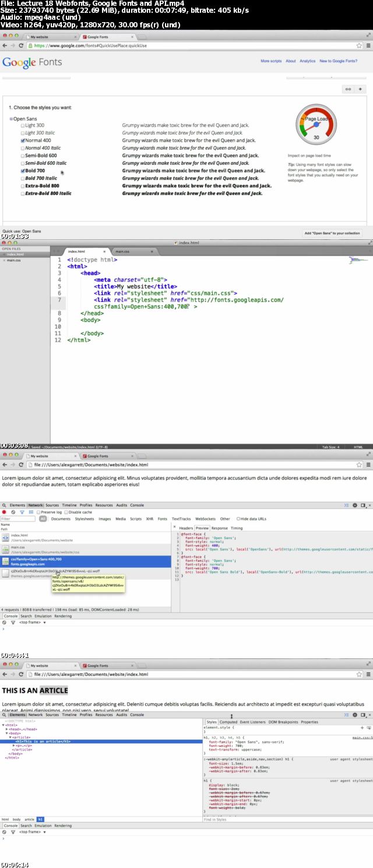Open the Headers tab of the request

click(186, 528)
